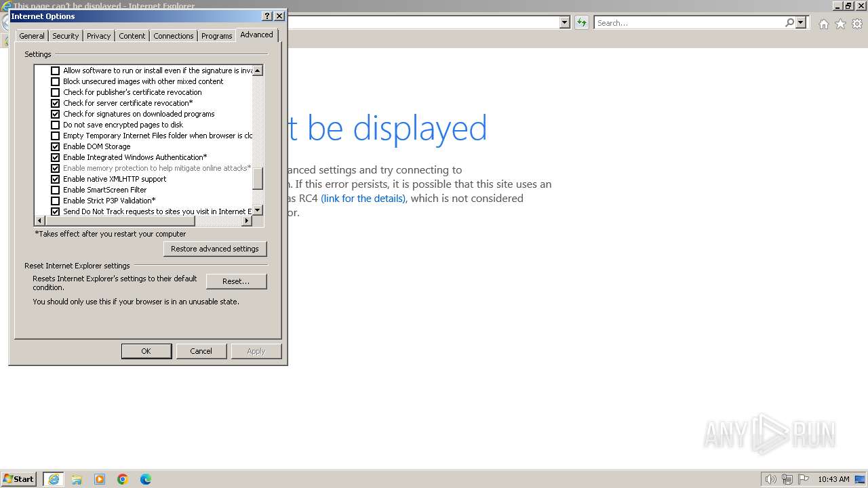The width and height of the screenshot is (868, 488).
Task: Click settings list scroll right arrow
Action: click(247, 221)
